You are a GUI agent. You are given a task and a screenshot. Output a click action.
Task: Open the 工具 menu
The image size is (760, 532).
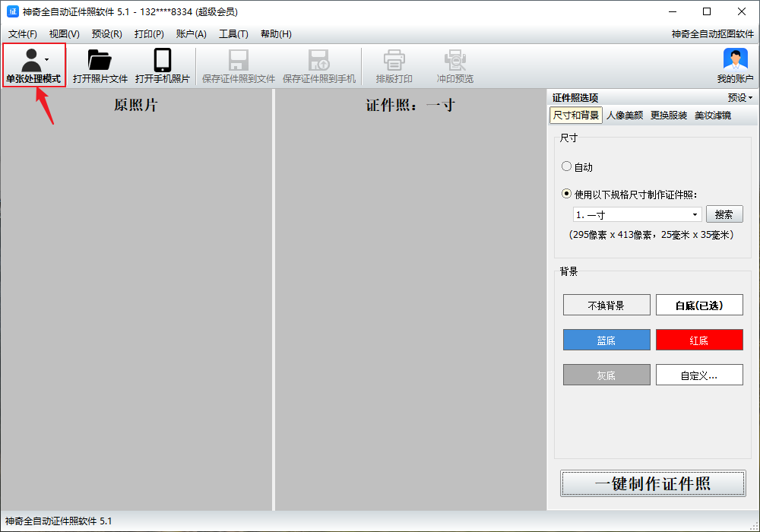point(233,33)
